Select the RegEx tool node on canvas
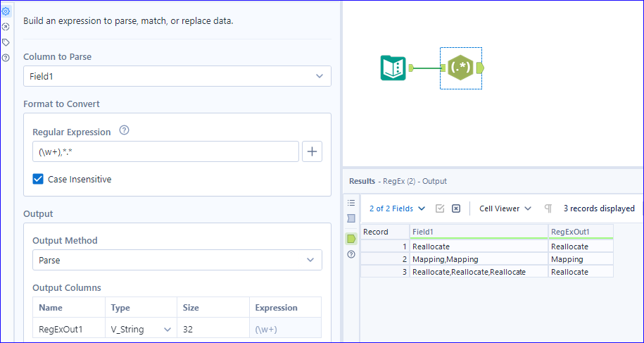The width and height of the screenshot is (644, 343). point(461,68)
